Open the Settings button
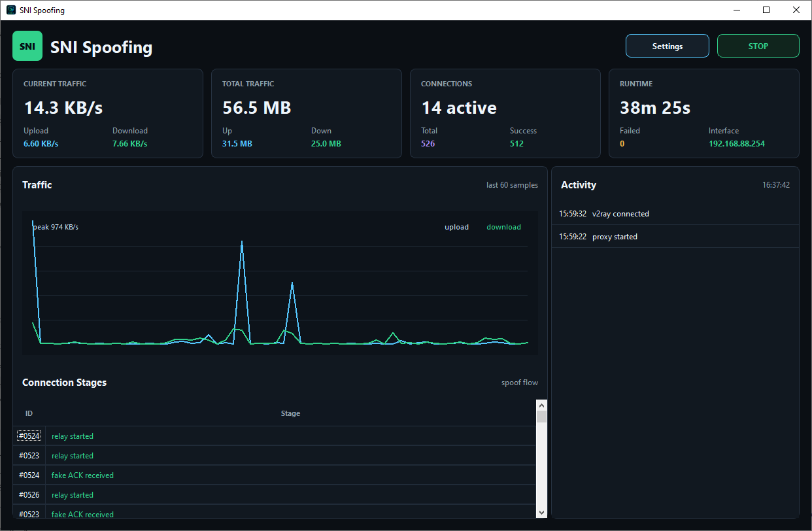The height and width of the screenshot is (531, 812). coord(668,46)
